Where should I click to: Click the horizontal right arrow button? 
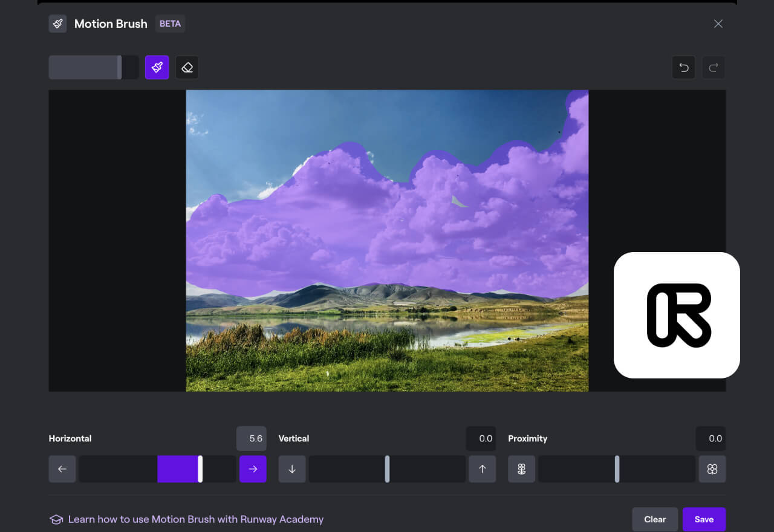253,469
